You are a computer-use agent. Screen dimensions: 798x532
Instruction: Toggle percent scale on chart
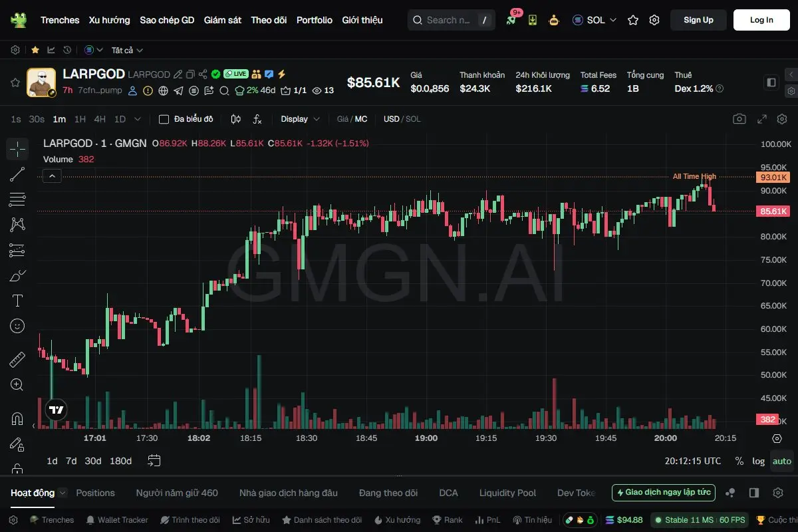click(x=739, y=461)
